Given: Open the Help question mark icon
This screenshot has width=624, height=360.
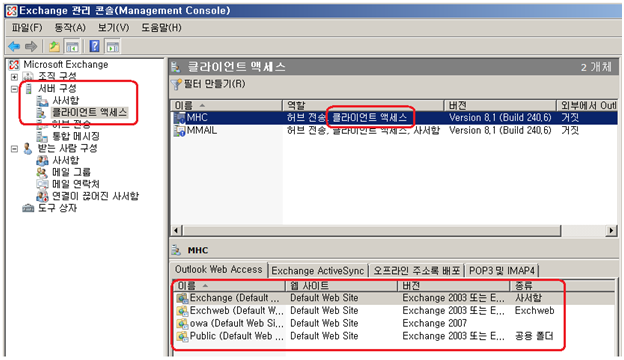Looking at the screenshot, I should tap(94, 46).
